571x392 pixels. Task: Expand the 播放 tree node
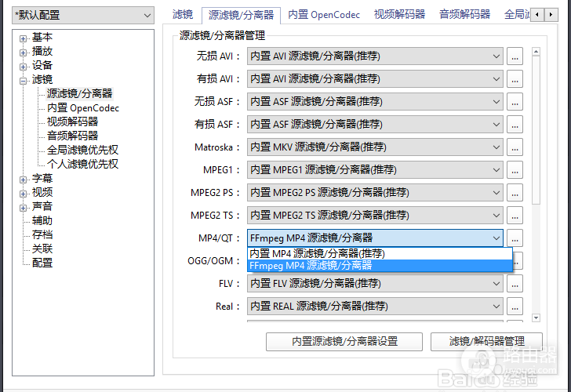pyautogui.click(x=23, y=53)
